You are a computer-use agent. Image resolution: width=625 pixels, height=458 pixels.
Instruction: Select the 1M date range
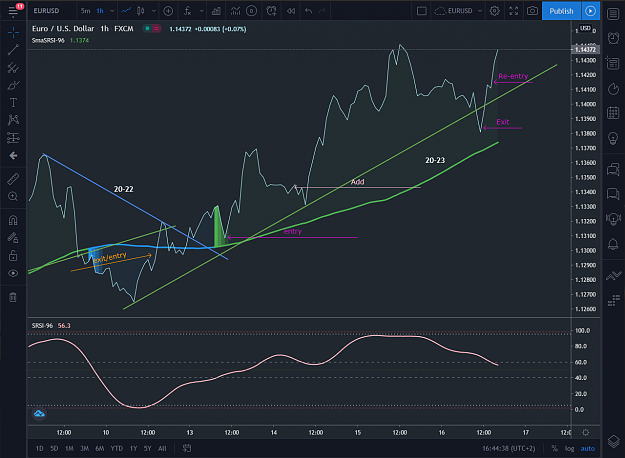[x=69, y=448]
